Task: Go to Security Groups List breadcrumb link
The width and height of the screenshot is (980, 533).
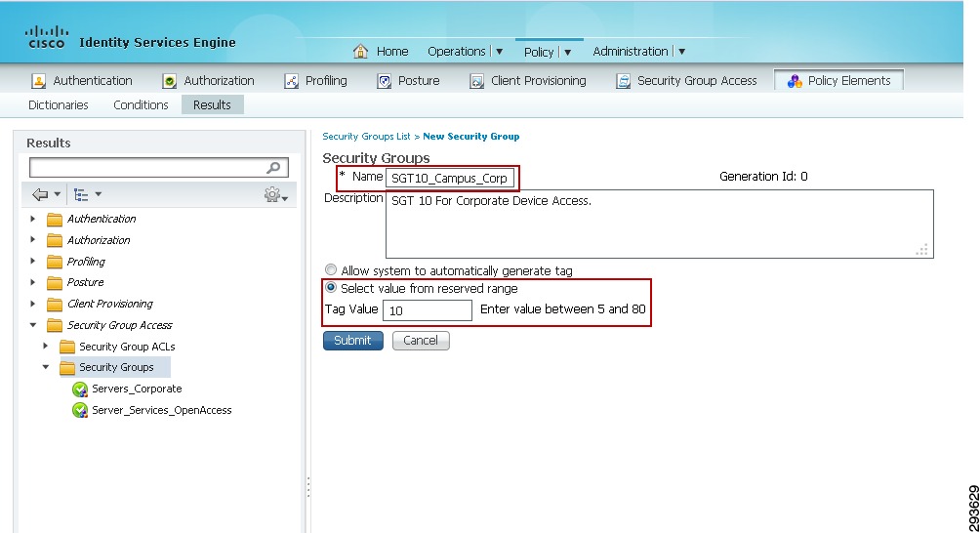Action: [x=366, y=137]
